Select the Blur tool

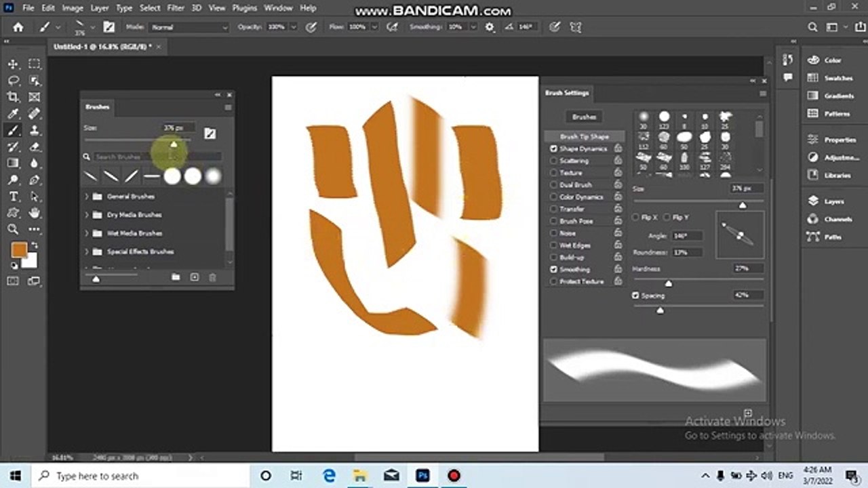pyautogui.click(x=34, y=163)
